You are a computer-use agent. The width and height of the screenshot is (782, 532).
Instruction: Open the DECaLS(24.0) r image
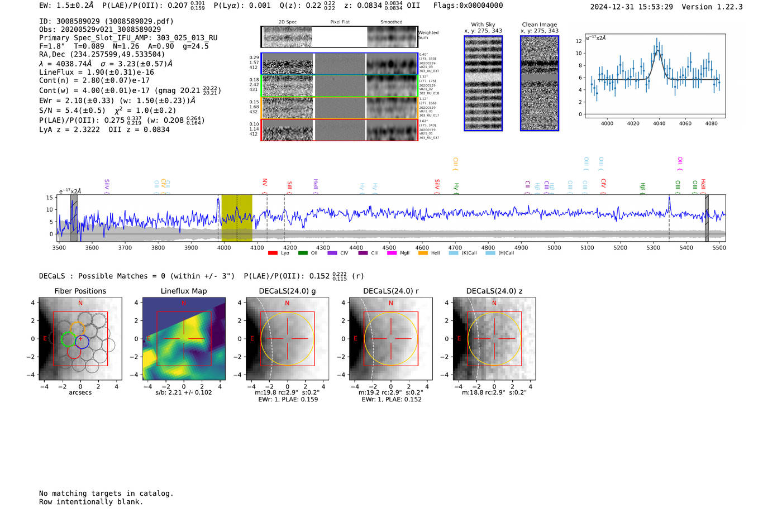391,339
